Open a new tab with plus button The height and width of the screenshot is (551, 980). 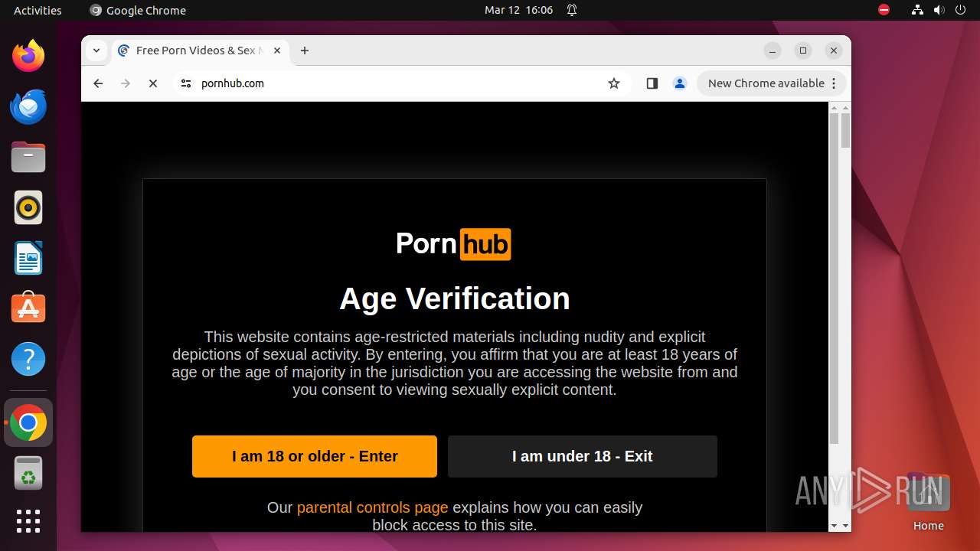point(305,51)
